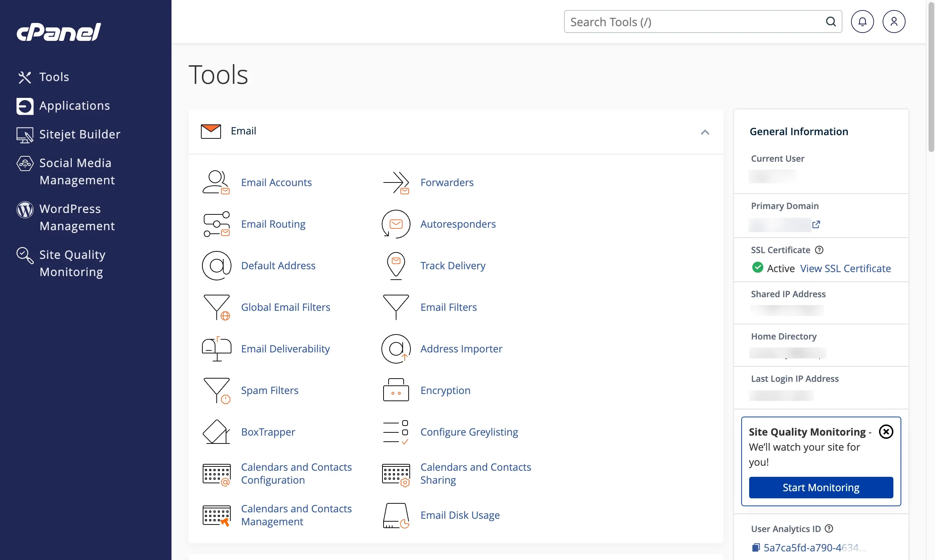The height and width of the screenshot is (560, 935).
Task: Click the Autoresponders envelope icon
Action: [395, 224]
